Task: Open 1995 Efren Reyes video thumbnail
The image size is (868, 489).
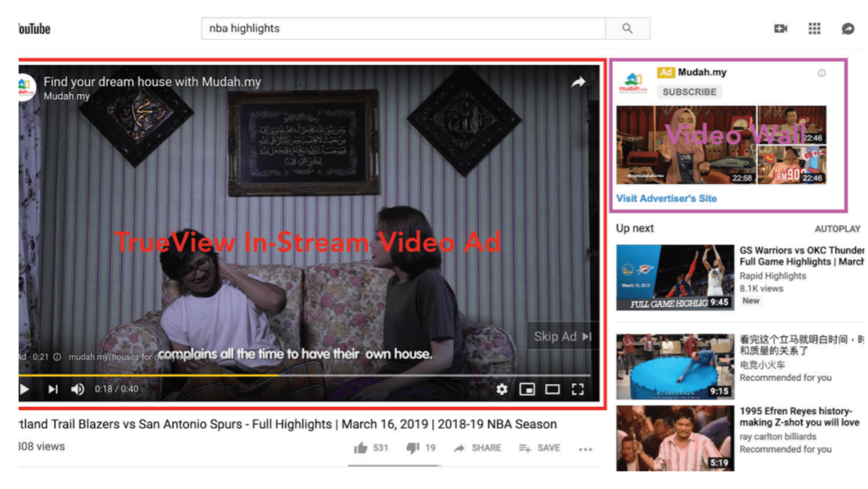Action: coord(675,438)
